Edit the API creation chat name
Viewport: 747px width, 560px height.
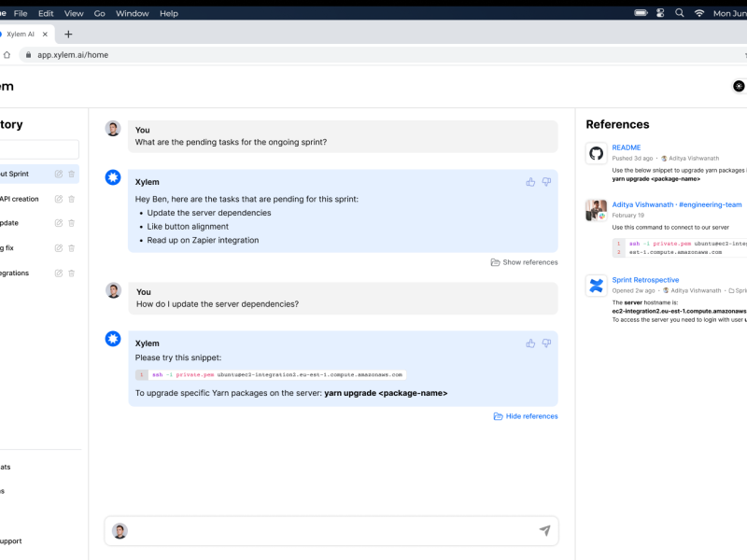point(59,199)
